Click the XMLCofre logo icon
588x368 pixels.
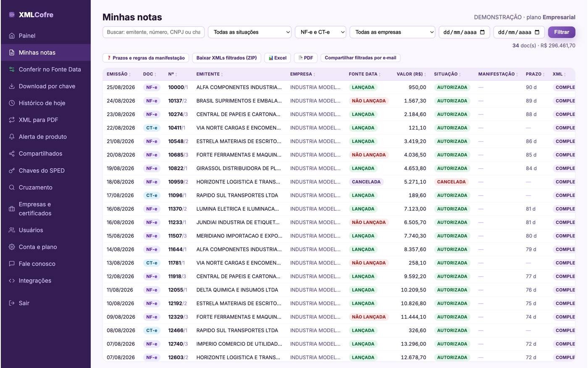pos(12,15)
